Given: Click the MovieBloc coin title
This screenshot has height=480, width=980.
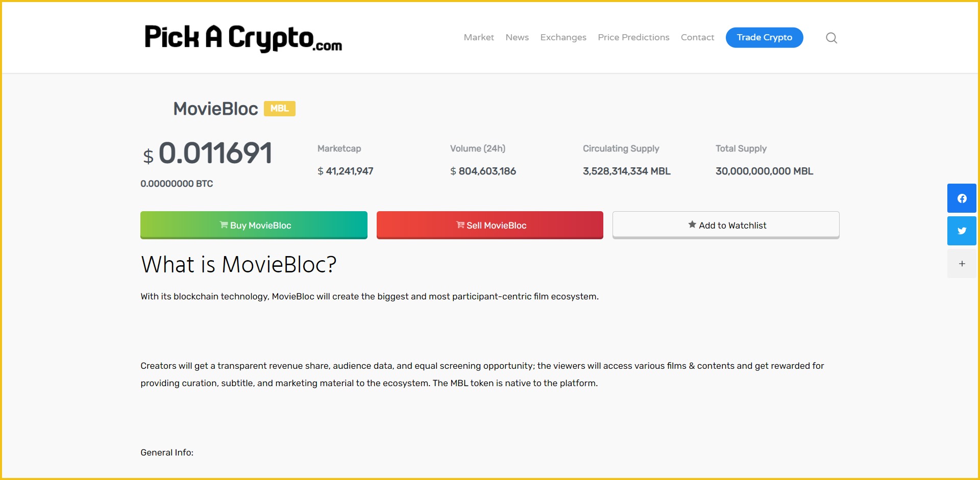Looking at the screenshot, I should [x=215, y=109].
